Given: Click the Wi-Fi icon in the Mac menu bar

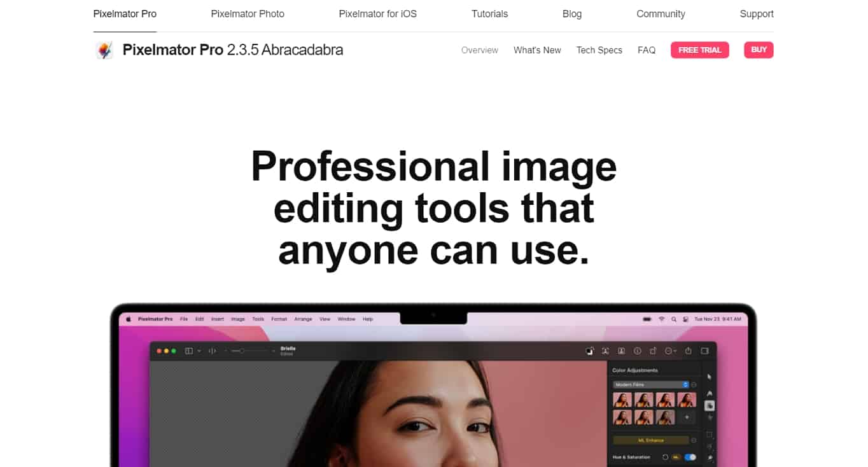Looking at the screenshot, I should (661, 319).
